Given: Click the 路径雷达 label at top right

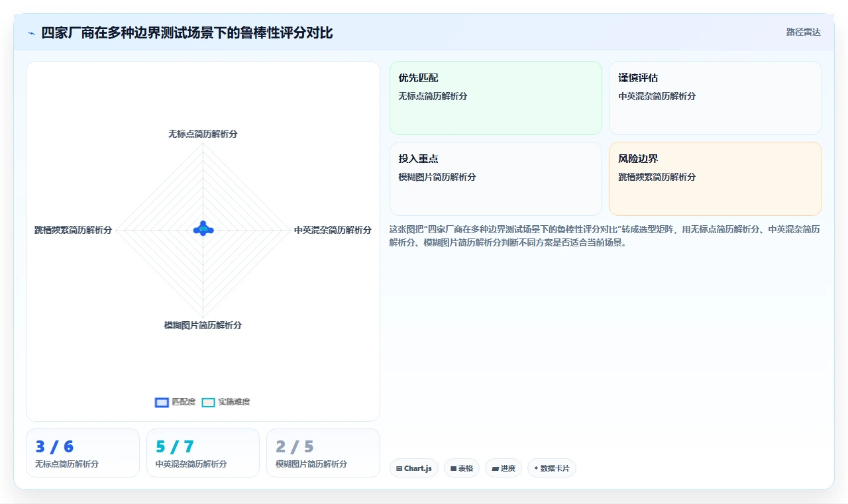Looking at the screenshot, I should point(803,32).
